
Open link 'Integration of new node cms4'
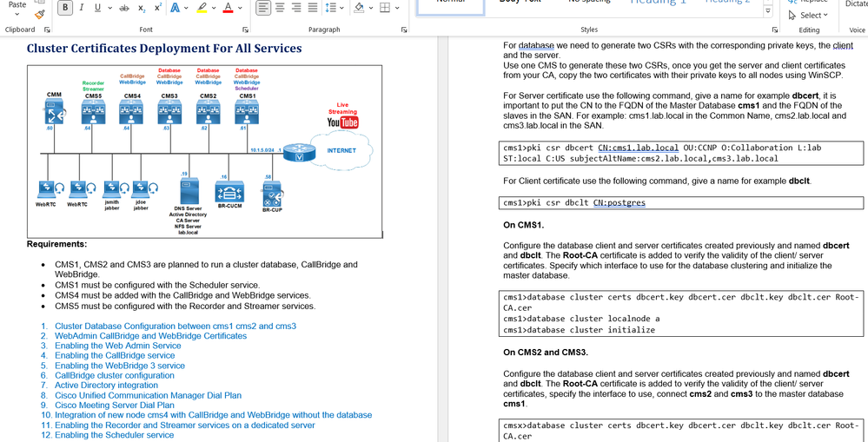point(213,415)
